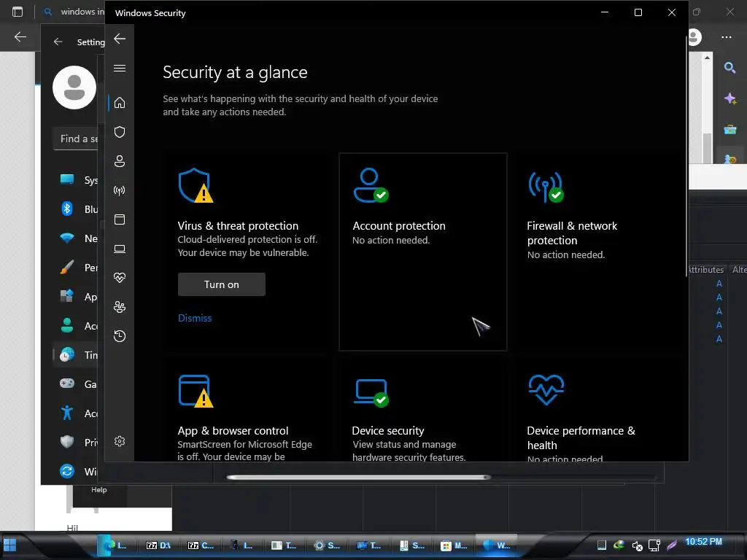The height and width of the screenshot is (560, 747).
Task: Open browser three-dots menu
Action: (x=726, y=37)
